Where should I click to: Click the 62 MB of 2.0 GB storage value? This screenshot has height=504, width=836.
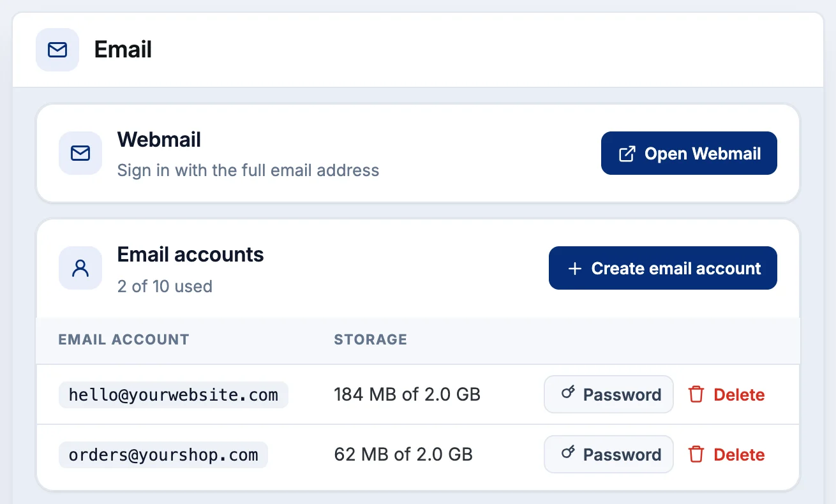click(403, 455)
